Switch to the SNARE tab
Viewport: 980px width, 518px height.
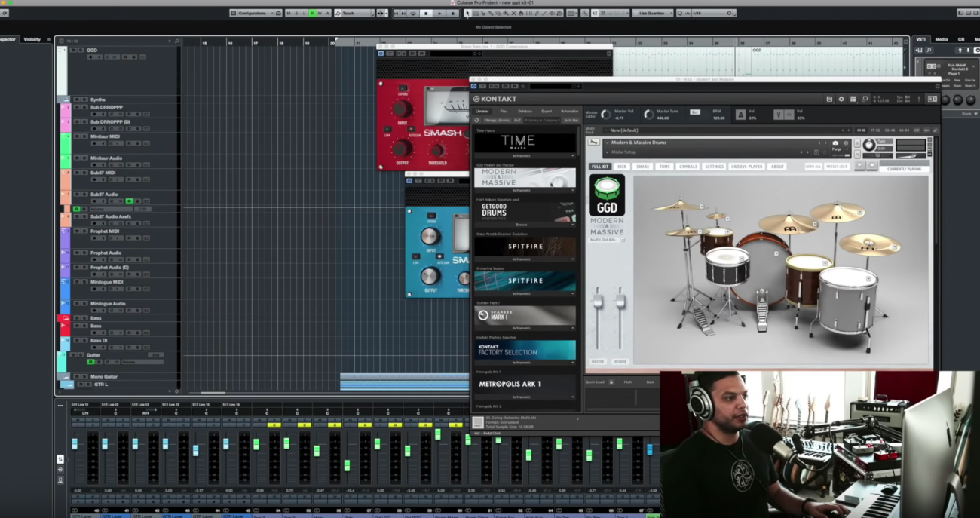(x=643, y=167)
